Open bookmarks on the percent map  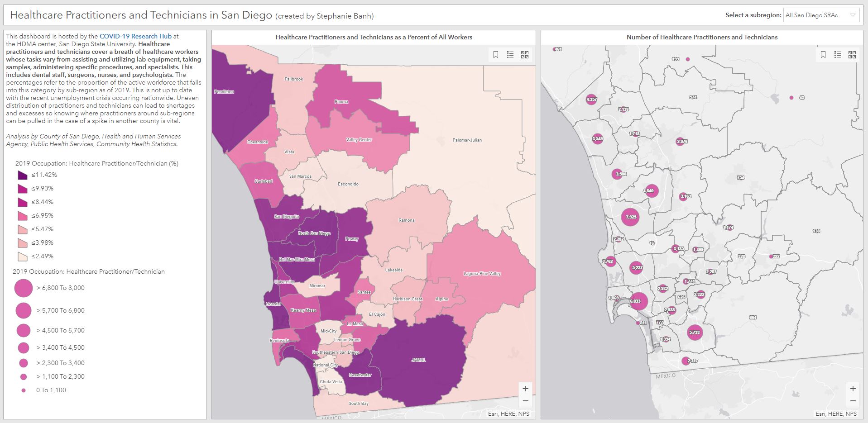click(x=496, y=55)
